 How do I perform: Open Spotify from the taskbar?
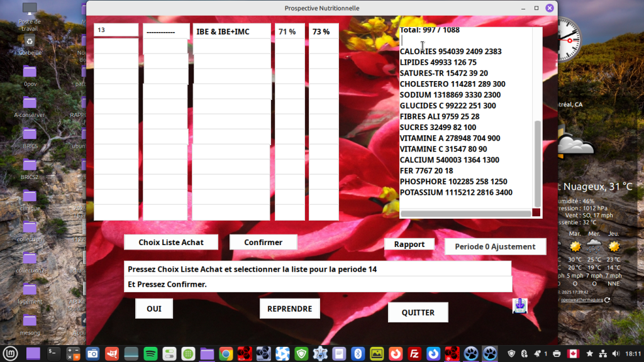point(150,353)
